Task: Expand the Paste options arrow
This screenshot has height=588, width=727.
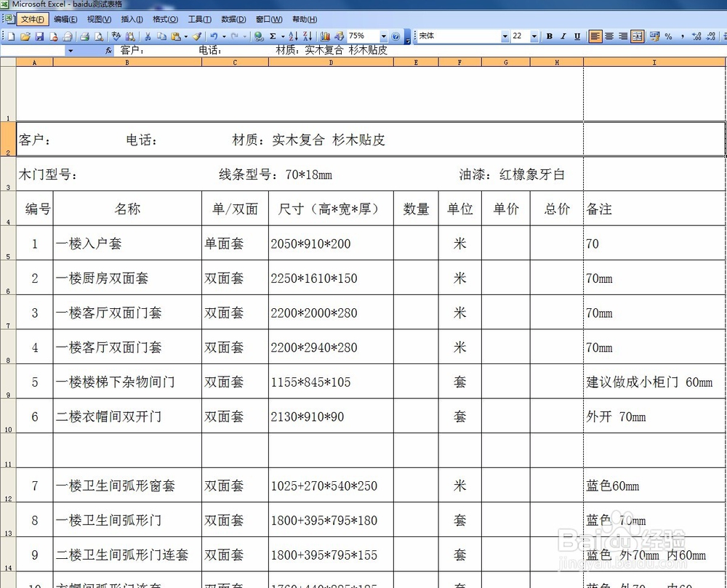Action: [x=186, y=36]
